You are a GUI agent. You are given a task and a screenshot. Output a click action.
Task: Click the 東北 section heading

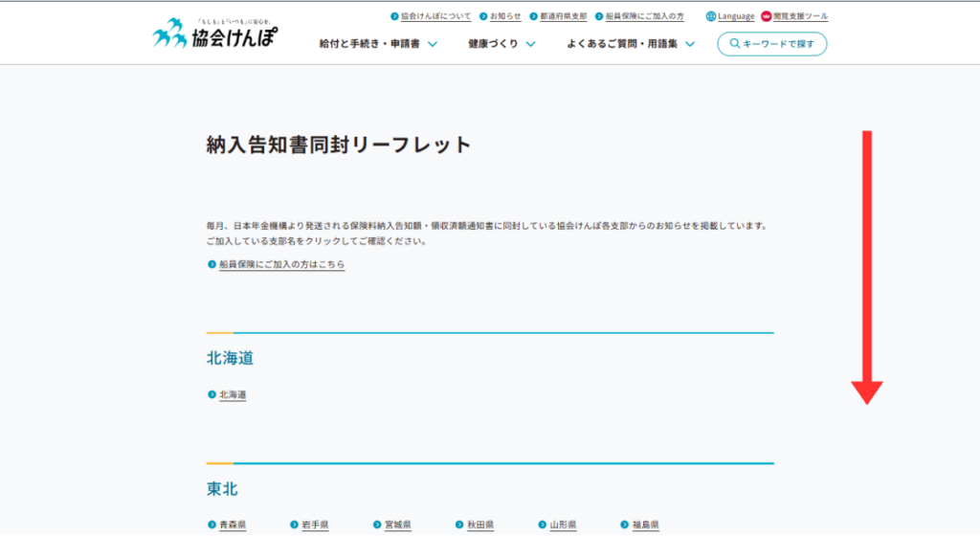(222, 489)
